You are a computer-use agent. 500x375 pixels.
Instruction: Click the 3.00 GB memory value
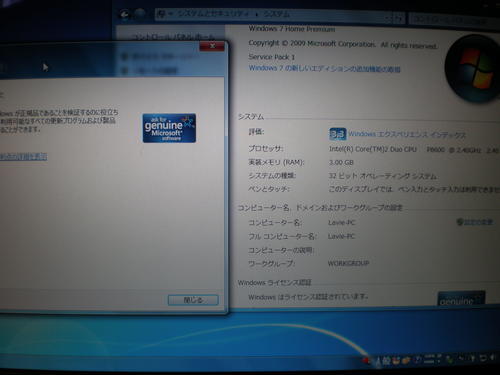tap(341, 163)
